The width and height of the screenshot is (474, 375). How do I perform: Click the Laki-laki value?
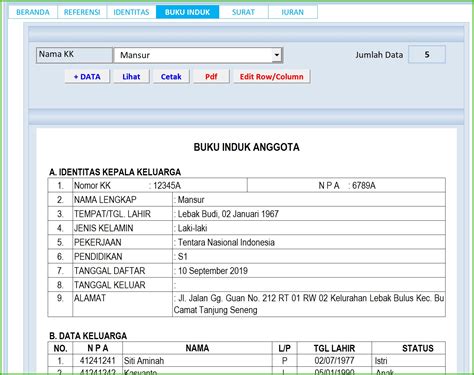[192, 228]
